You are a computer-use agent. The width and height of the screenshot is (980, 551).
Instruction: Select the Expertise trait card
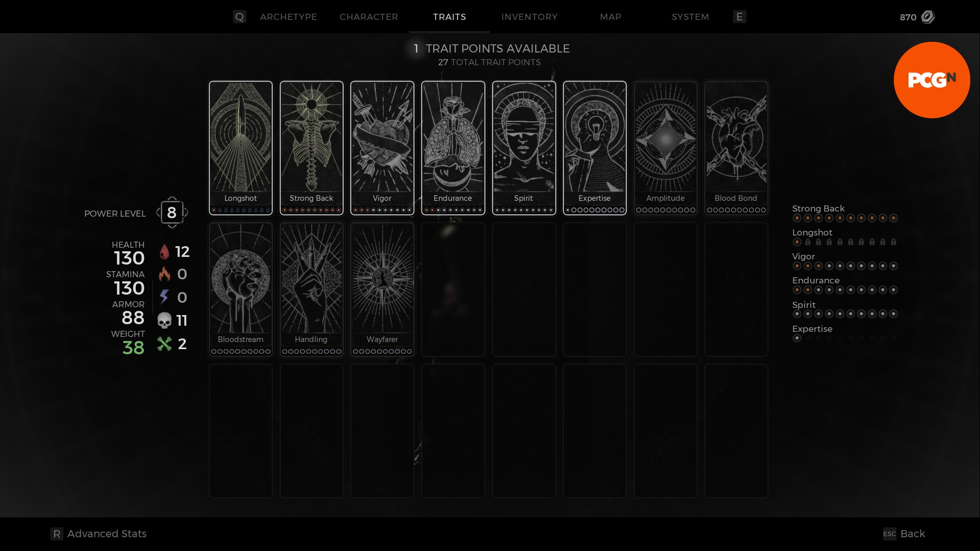(x=595, y=148)
